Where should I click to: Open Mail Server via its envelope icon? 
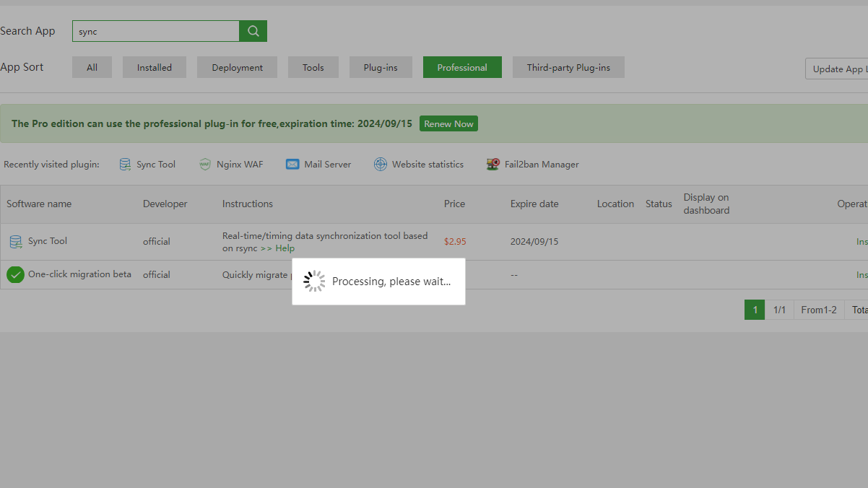click(292, 164)
